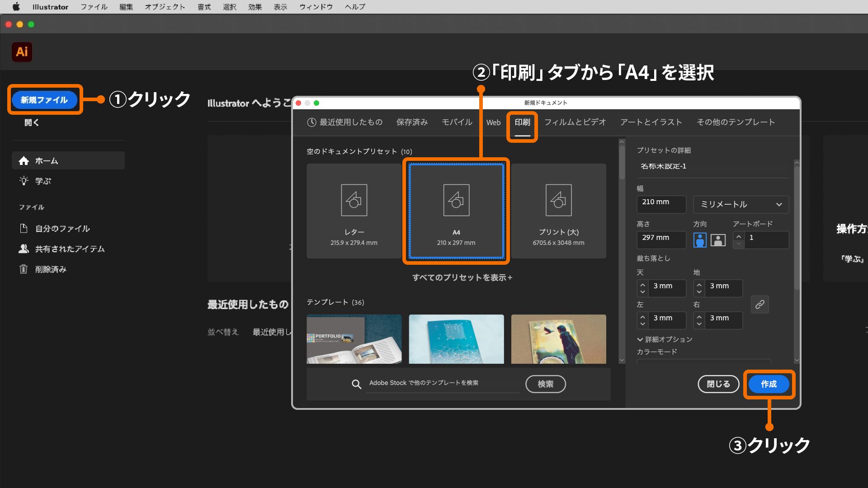Screen dimensions: 868x488
Task: Select portrait orientation icon
Action: pos(699,240)
